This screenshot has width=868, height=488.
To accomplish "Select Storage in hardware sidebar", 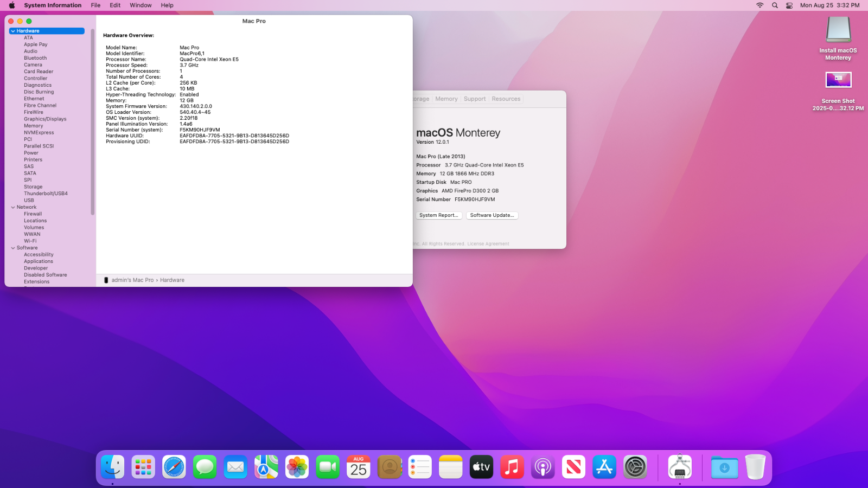I will pos(33,187).
